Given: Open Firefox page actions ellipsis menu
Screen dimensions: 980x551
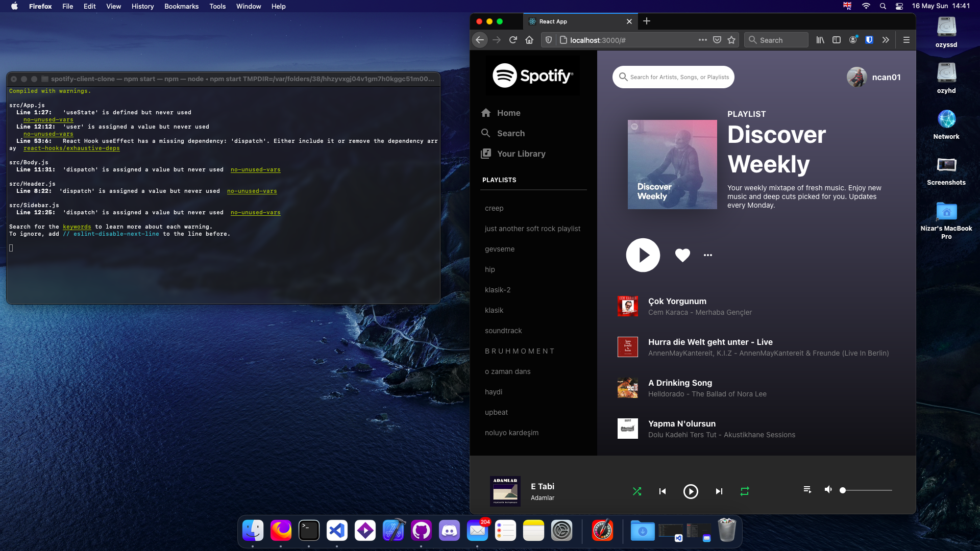Looking at the screenshot, I should coord(703,40).
